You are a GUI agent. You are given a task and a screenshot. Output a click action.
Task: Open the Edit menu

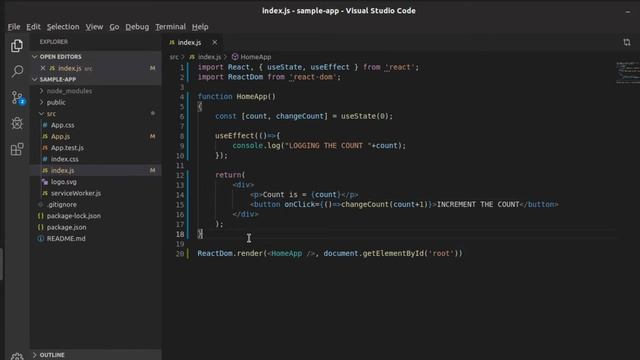[33, 27]
